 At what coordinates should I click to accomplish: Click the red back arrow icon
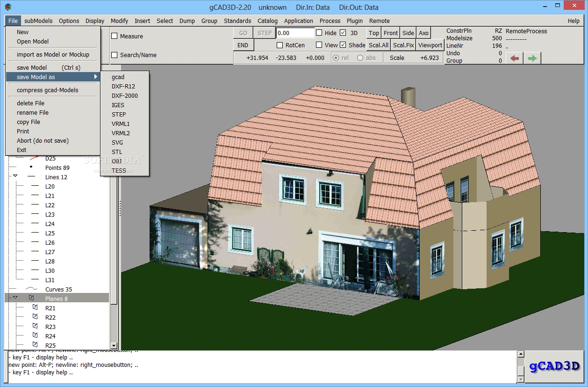click(515, 58)
